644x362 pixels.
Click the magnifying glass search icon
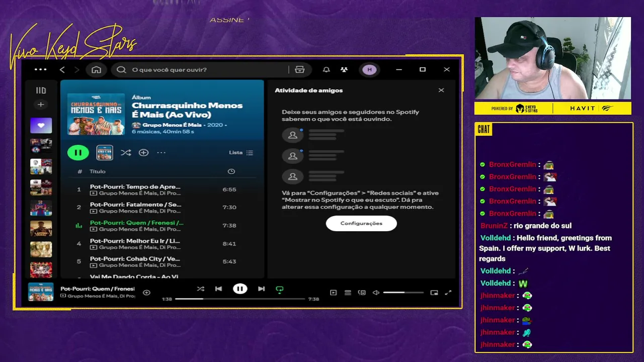[121, 69]
